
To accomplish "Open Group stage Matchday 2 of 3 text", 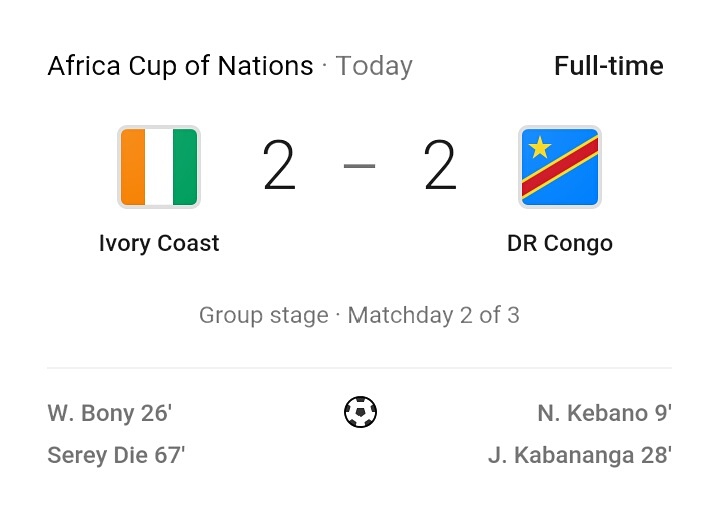I will point(360,315).
